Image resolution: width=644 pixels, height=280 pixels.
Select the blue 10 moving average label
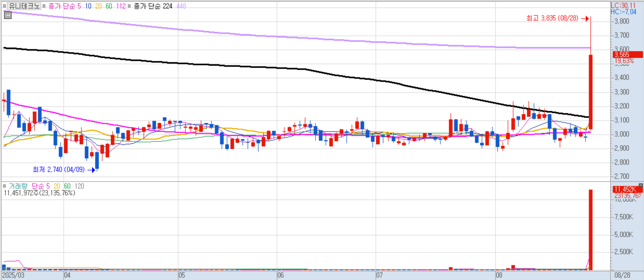[x=88, y=6]
